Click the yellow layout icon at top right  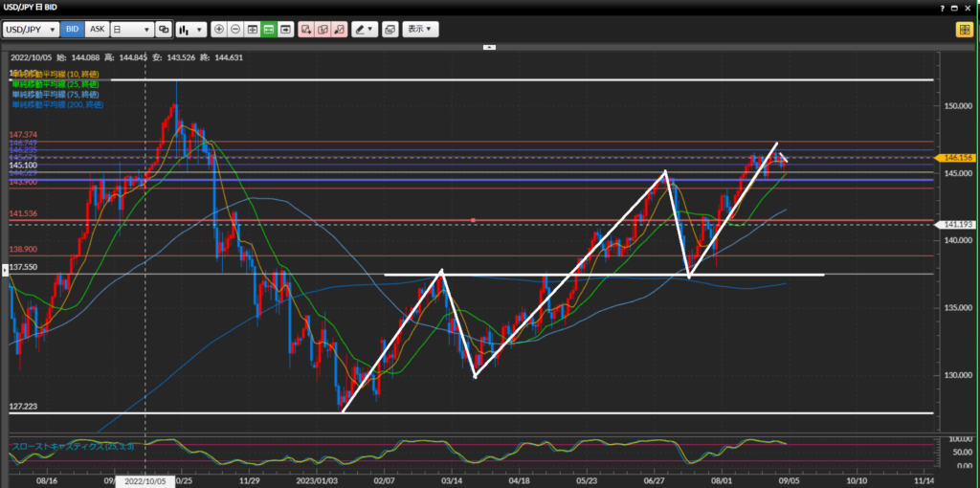(963, 30)
